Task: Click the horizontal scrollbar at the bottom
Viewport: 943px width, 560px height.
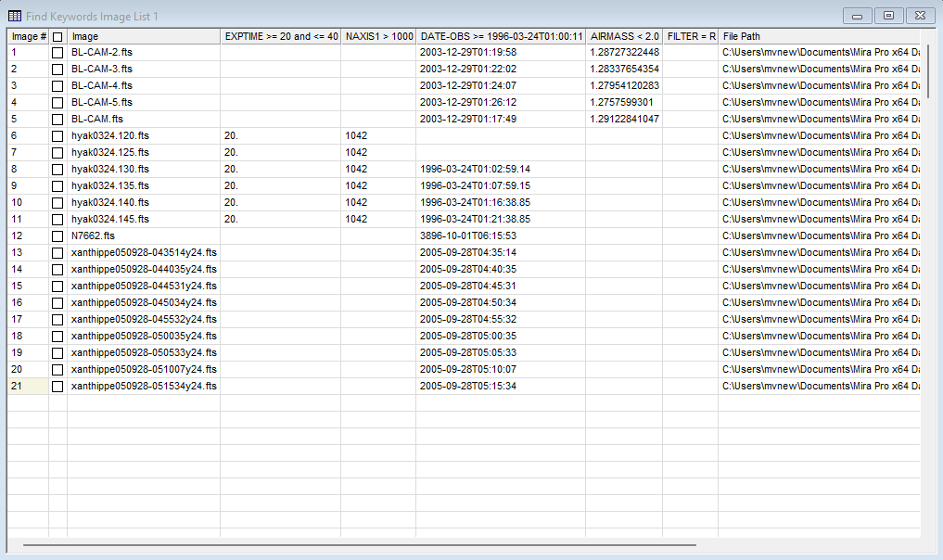Action: (x=359, y=545)
